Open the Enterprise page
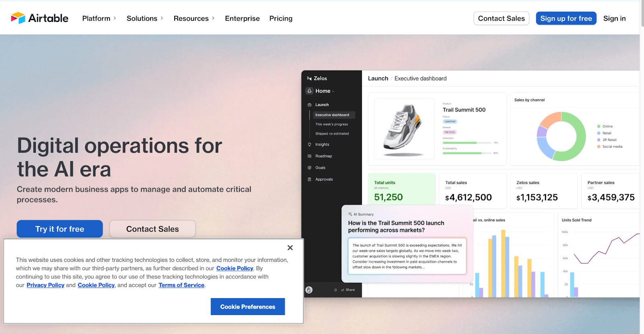This screenshot has width=644, height=334. [242, 19]
